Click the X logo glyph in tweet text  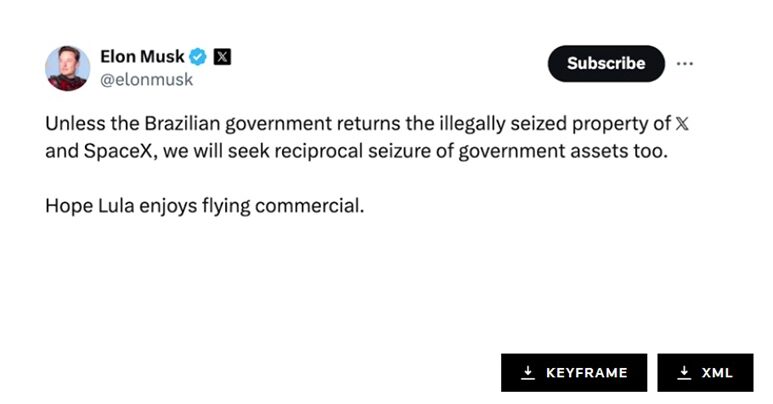[682, 125]
